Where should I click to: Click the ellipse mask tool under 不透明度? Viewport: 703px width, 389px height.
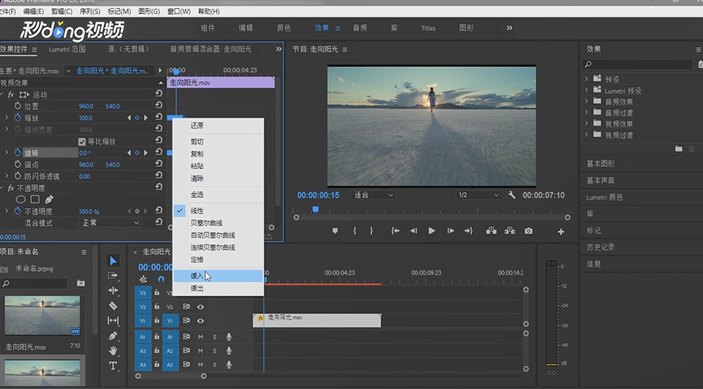point(21,199)
